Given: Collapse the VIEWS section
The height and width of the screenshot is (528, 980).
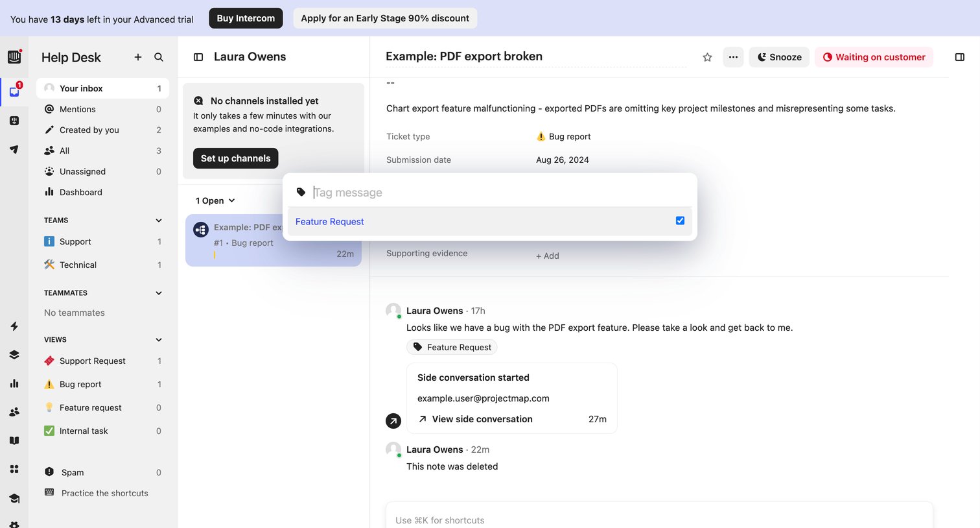Looking at the screenshot, I should click(x=159, y=340).
